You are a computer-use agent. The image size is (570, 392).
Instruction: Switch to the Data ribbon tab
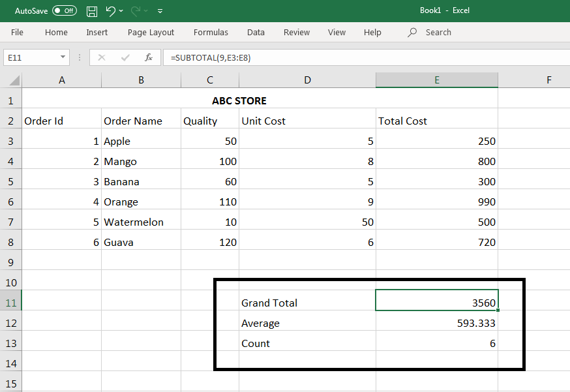click(256, 32)
